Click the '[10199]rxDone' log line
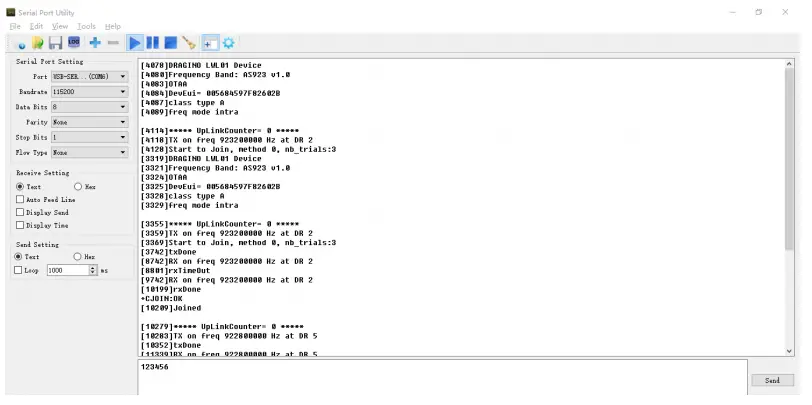 pos(171,290)
